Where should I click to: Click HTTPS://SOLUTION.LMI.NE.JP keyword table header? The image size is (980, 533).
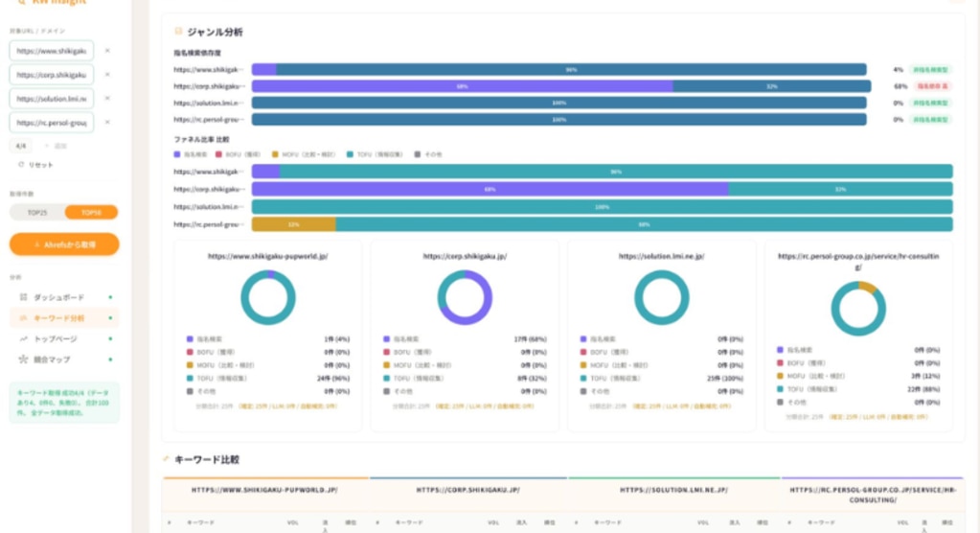tap(673, 490)
